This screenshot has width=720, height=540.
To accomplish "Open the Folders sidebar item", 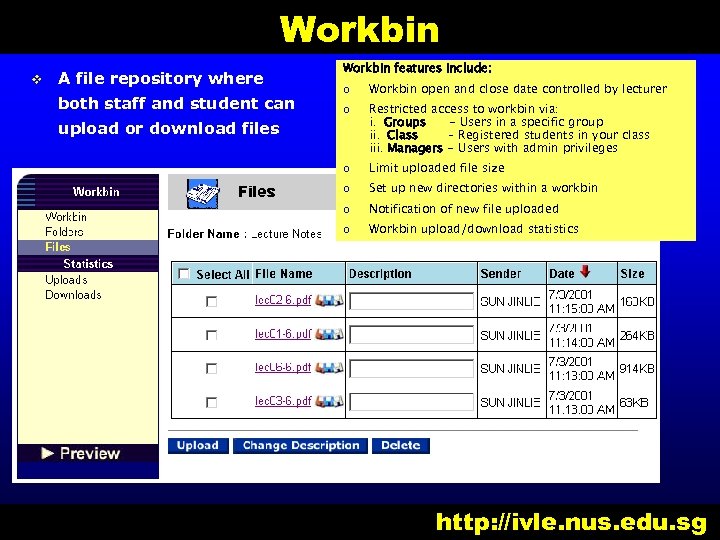I will 64,232.
